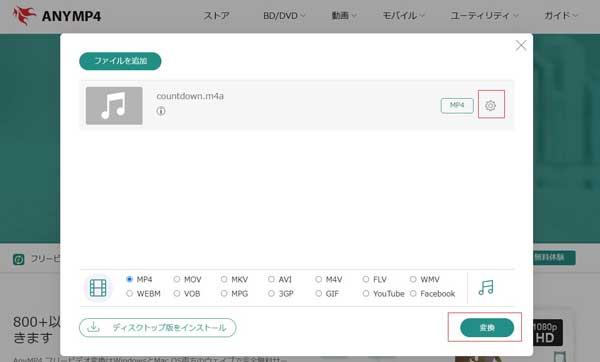Expand the BD/DVD menu
600x362 pixels.
[x=284, y=16]
